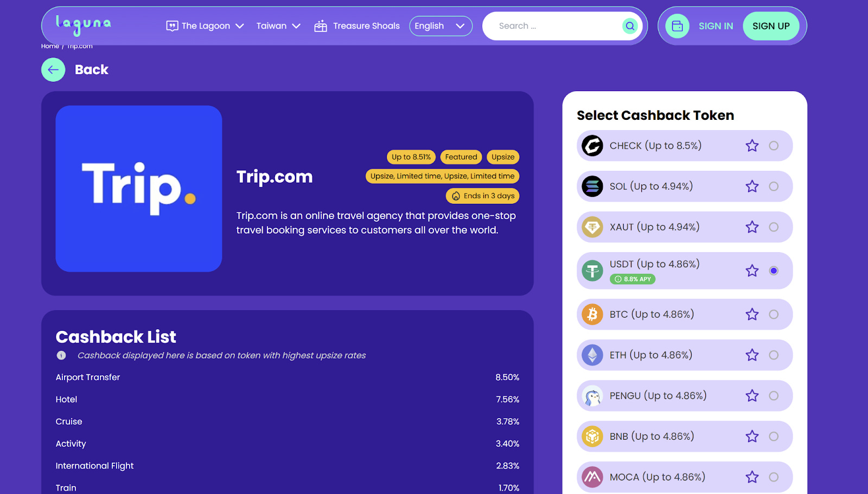The image size is (868, 494).
Task: Select PENGU cashback token radio
Action: point(774,396)
